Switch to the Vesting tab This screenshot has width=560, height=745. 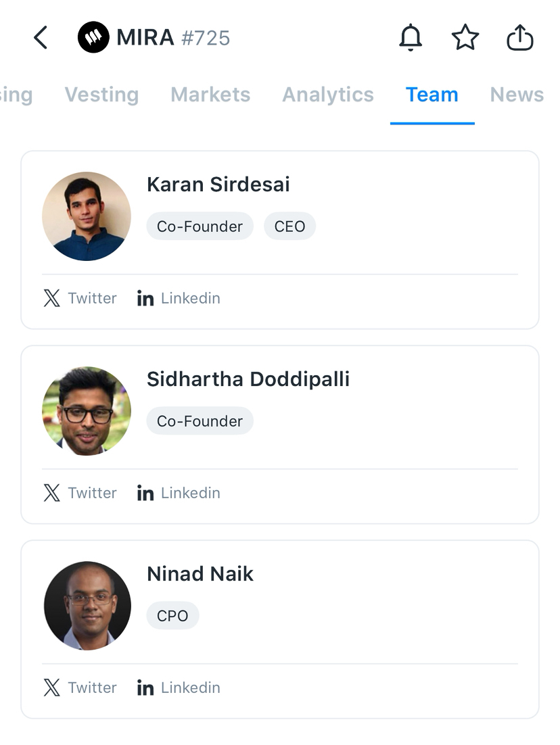pos(101,95)
